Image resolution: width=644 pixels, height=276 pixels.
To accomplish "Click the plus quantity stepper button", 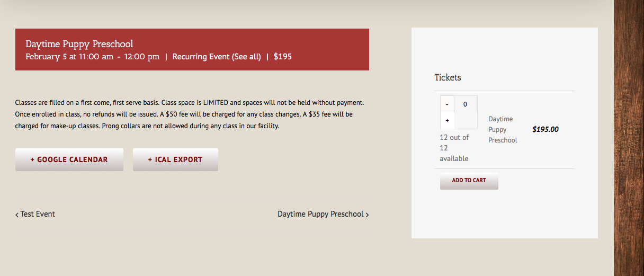I will pyautogui.click(x=447, y=121).
